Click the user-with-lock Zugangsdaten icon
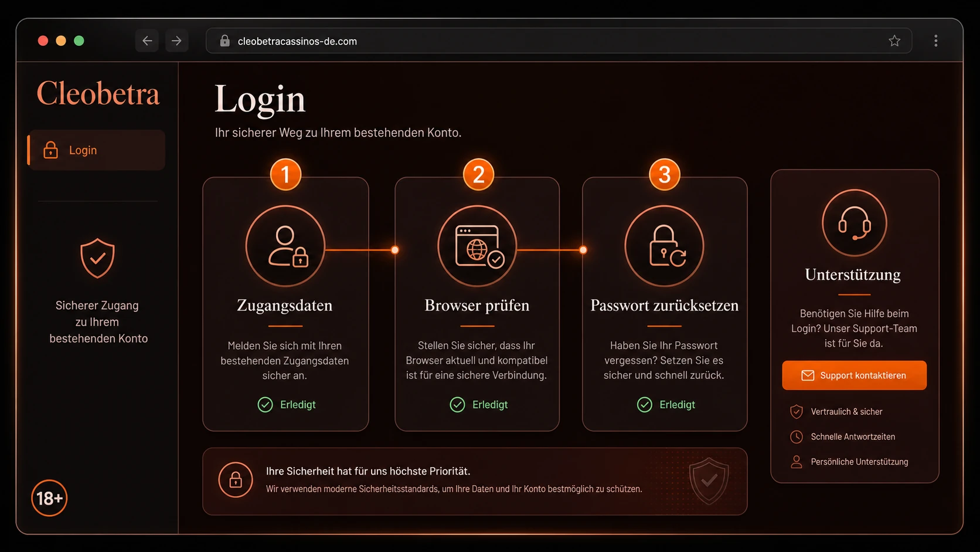Viewport: 980px width, 552px height. pos(285,246)
